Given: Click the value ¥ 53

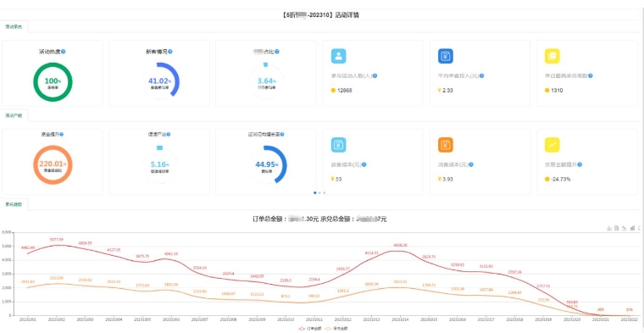Looking at the screenshot, I should click(x=336, y=179).
